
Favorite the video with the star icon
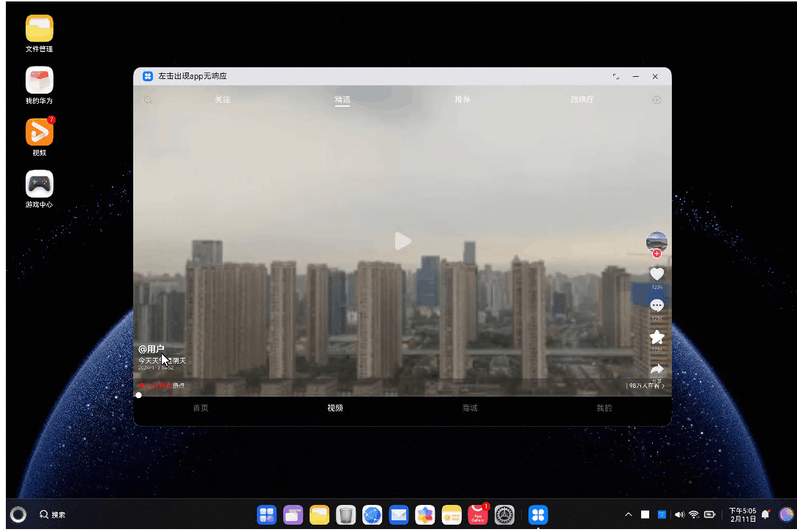(x=656, y=337)
